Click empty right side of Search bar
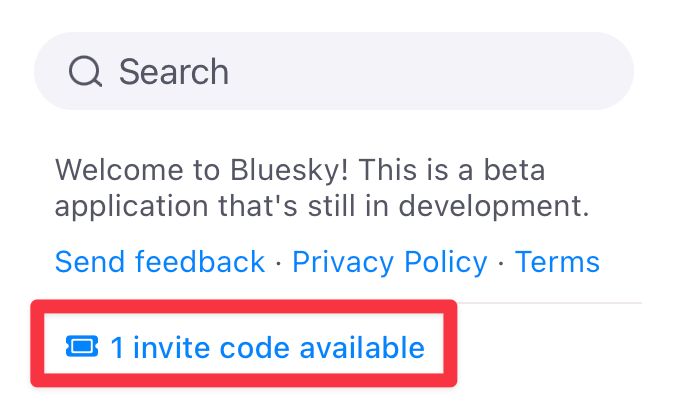Image resolution: width=686 pixels, height=420 pixels. pyautogui.click(x=500, y=71)
